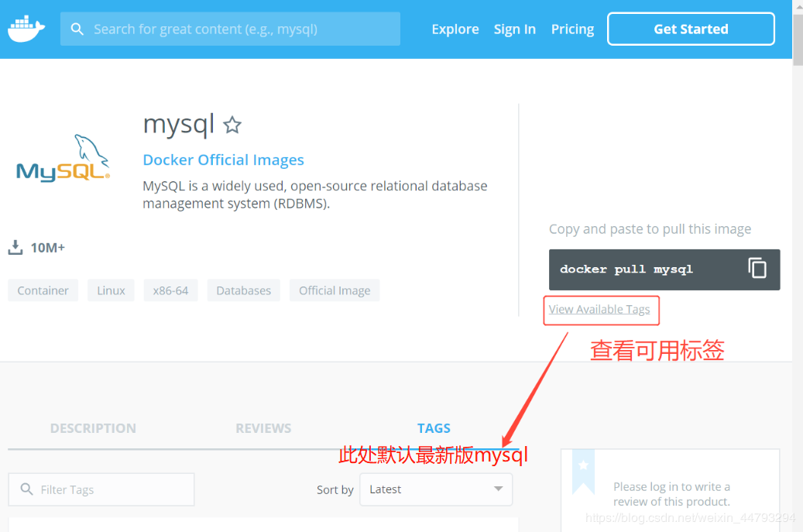The image size is (803, 532).
Task: Switch to the TAGS tab
Action: click(434, 428)
